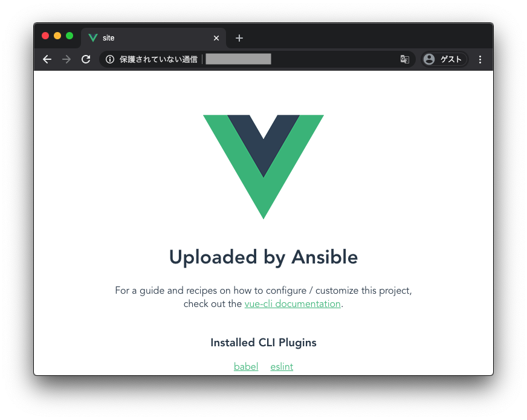
Task: Click the not-secure connection warning text
Action: (158, 59)
